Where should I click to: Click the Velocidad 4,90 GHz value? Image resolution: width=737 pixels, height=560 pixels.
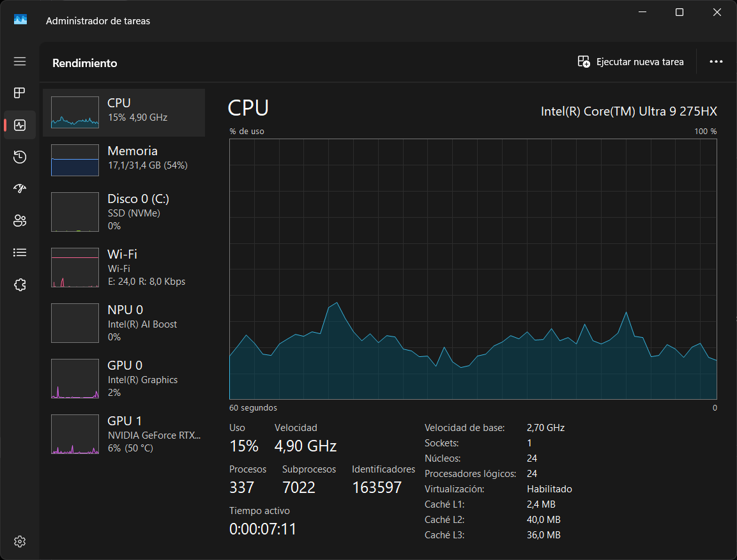[305, 446]
